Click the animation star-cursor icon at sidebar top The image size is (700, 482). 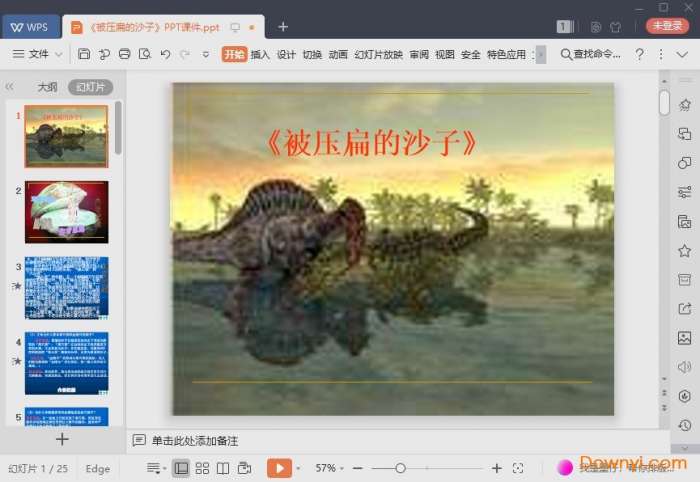tap(684, 105)
